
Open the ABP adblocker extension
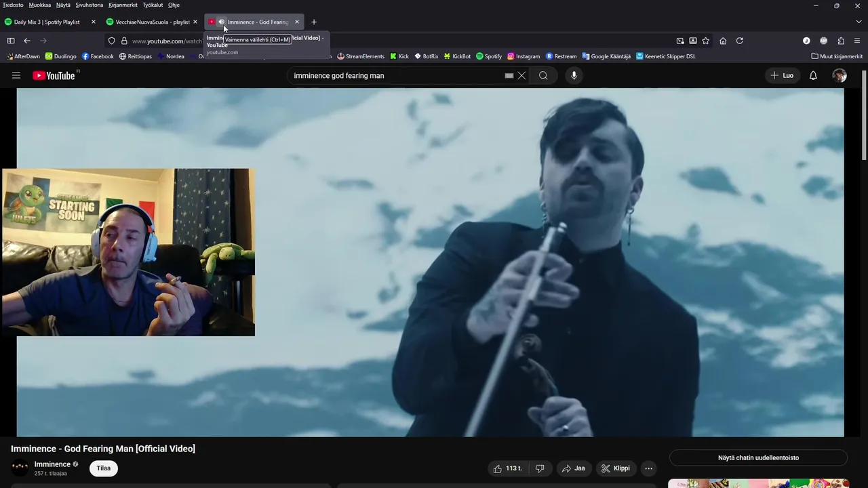point(824,41)
